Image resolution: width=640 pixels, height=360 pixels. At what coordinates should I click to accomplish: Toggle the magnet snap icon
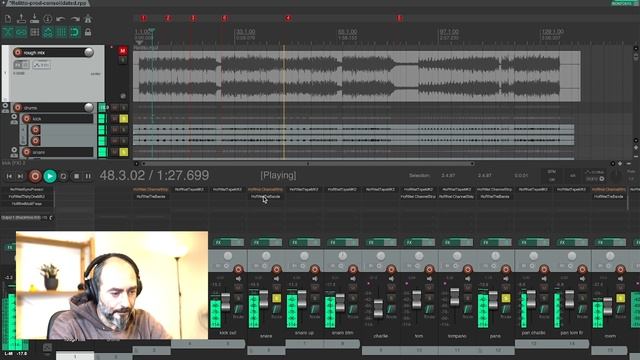click(75, 32)
